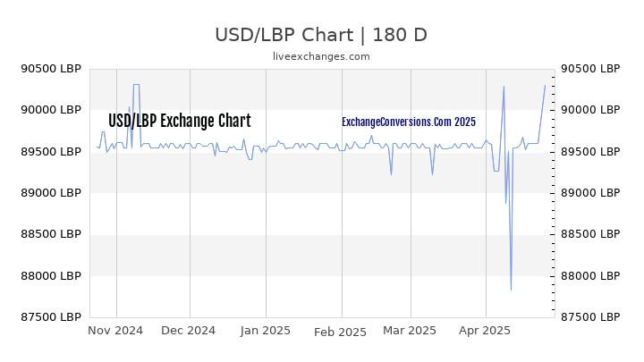Click the Nov 2024 axis label
The width and height of the screenshot is (644, 362).
115,331
